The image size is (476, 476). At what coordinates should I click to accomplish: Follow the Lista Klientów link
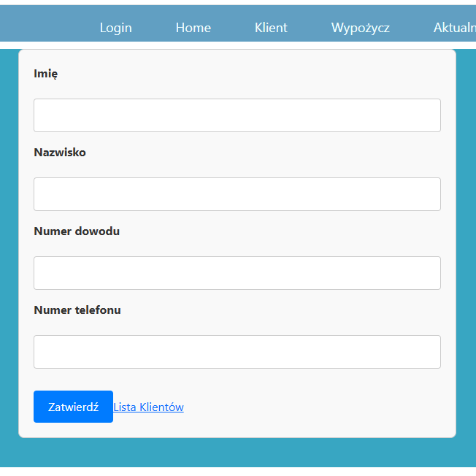[x=148, y=407]
